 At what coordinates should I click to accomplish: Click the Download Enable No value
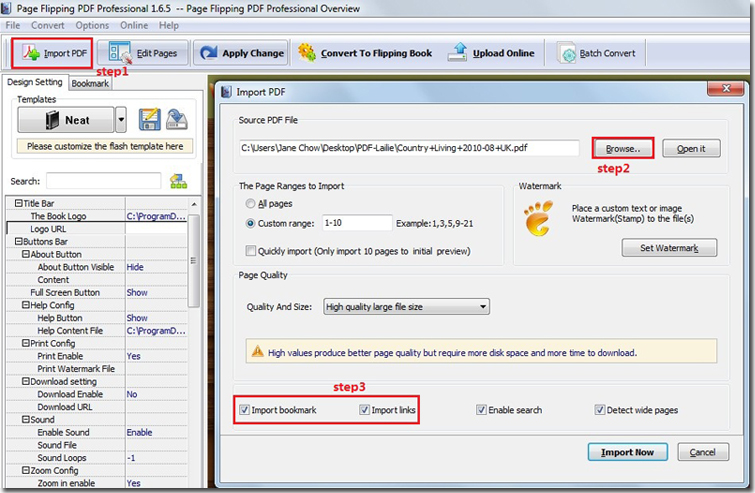click(x=132, y=394)
